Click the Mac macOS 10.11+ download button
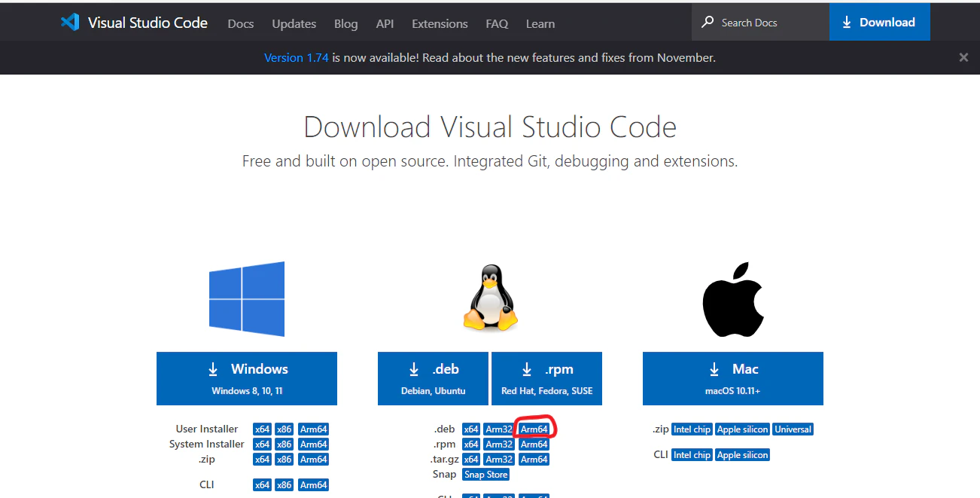The image size is (980, 498). pyautogui.click(x=733, y=378)
